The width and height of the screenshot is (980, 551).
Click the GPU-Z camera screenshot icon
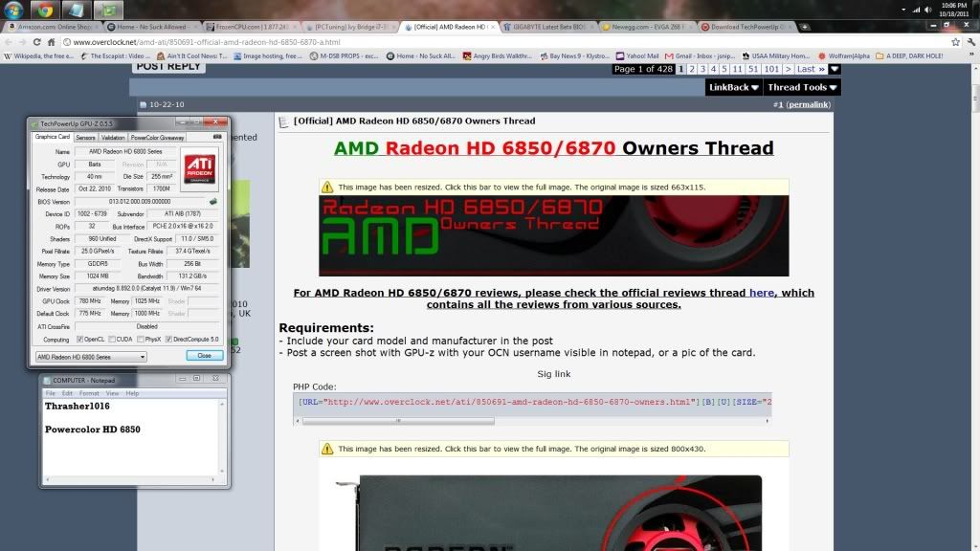click(x=217, y=137)
